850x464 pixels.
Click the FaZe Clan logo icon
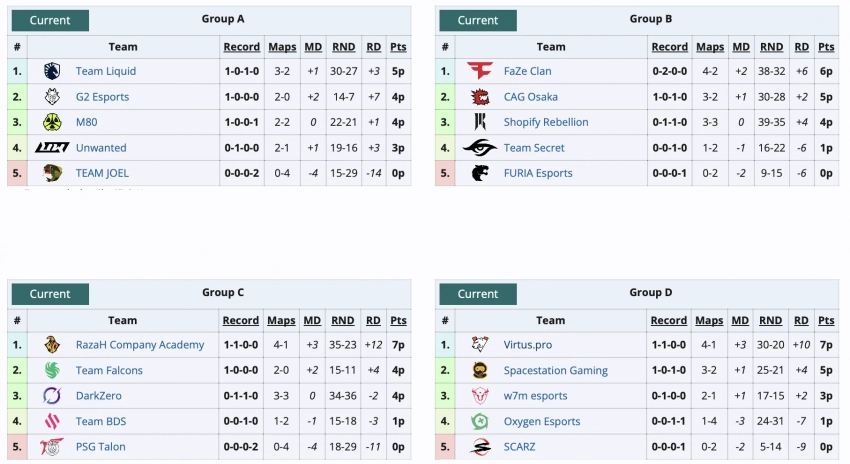[x=480, y=71]
